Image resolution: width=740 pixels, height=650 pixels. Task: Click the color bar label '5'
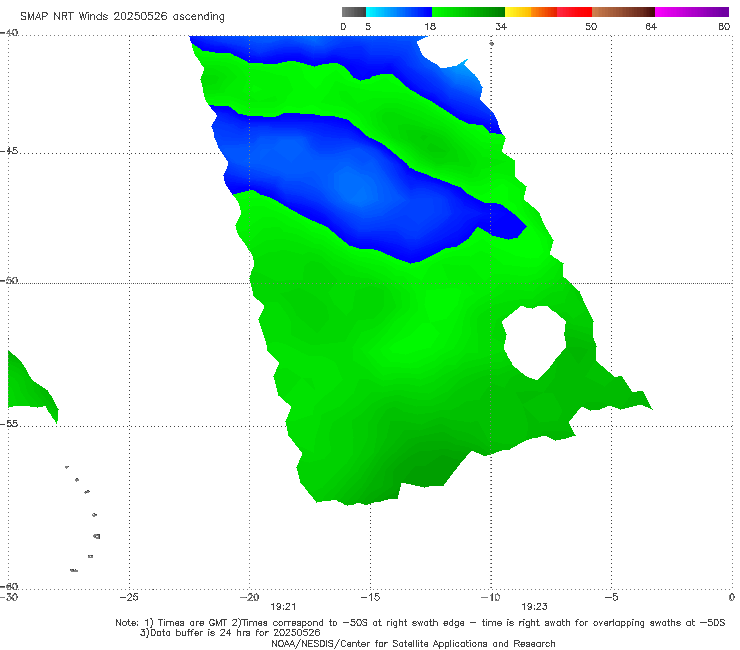(x=368, y=26)
